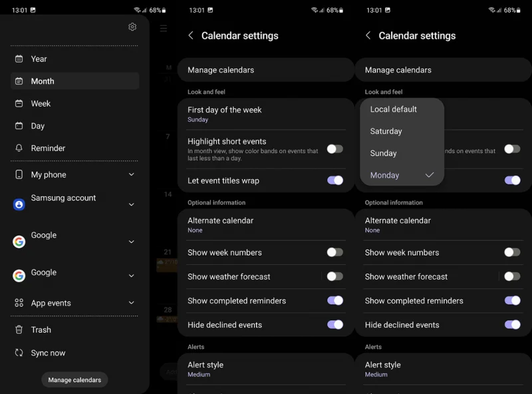Click the Samsung account avatar icon
The width and height of the screenshot is (532, 394).
19,204
